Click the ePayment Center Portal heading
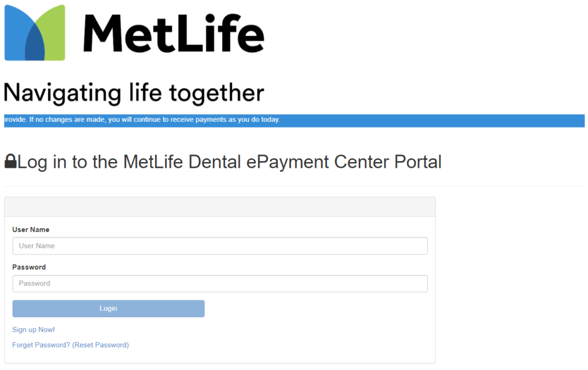 (230, 161)
